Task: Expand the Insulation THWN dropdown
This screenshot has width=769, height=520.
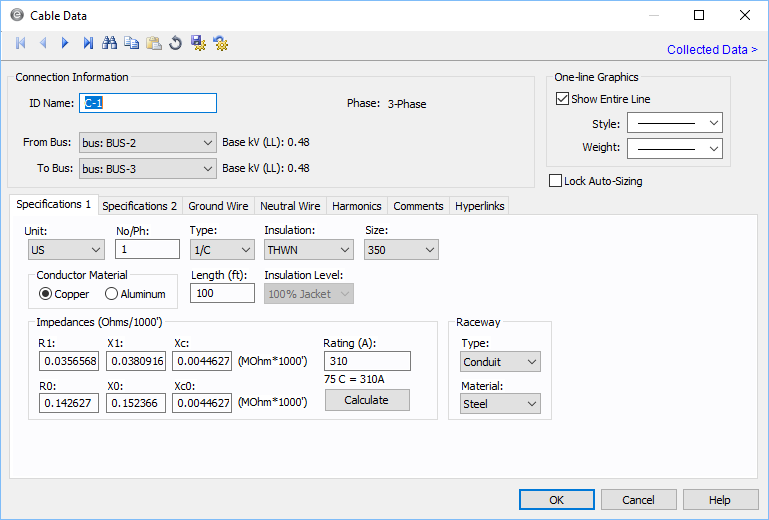Action: (308, 250)
